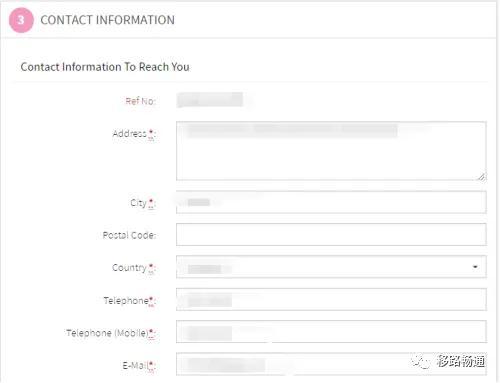This screenshot has height=383, width=500.
Task: Click the E-Mail input field
Action: point(331,364)
